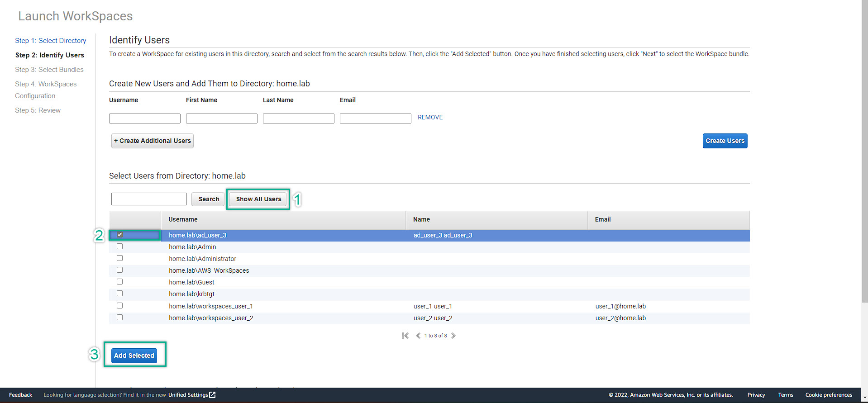The height and width of the screenshot is (403, 868).
Task: Check the home.lab\workspaces_user_2 checkbox
Action: 119,318
